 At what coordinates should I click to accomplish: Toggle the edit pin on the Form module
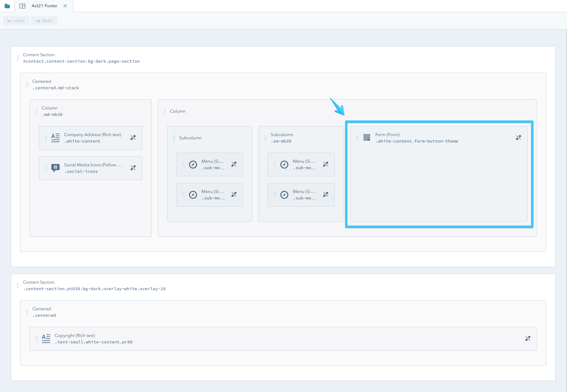pos(519,138)
